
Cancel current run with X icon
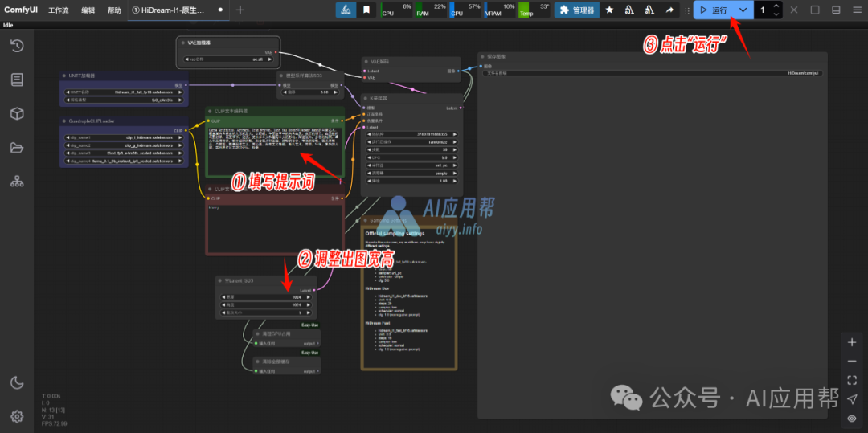(794, 10)
